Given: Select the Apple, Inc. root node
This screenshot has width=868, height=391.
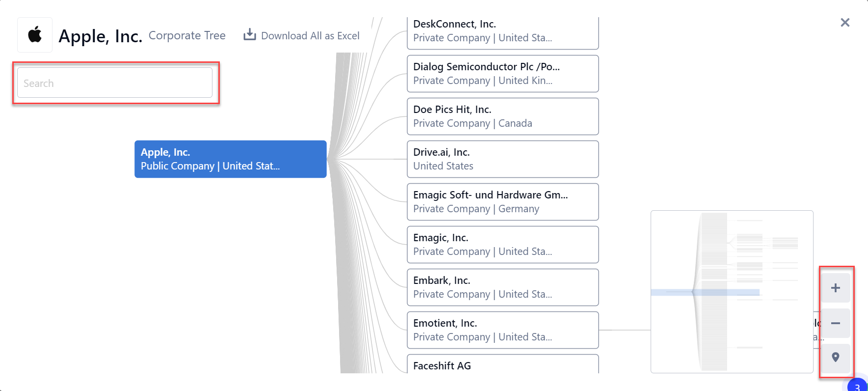Looking at the screenshot, I should tap(230, 159).
